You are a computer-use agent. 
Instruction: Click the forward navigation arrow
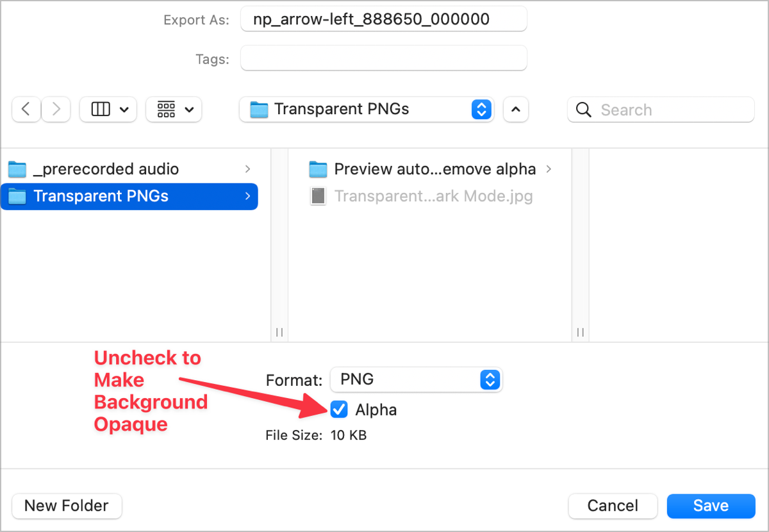pyautogui.click(x=56, y=110)
